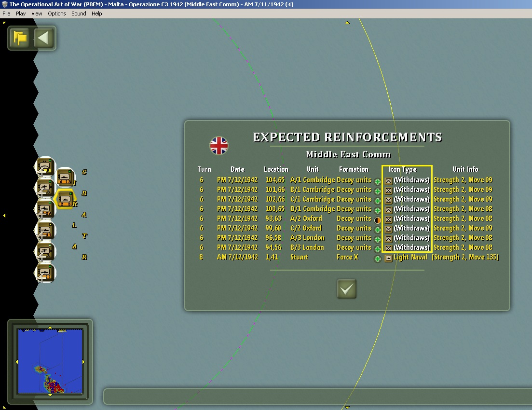Click the 'Stuart' unit name
The image size is (532, 410).
coord(299,257)
